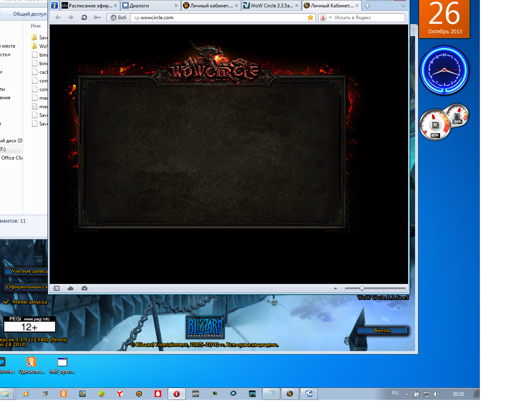Viewport: 525px width, 420px height.
Task: Click Выход button in WoW launcher
Action: (x=382, y=331)
